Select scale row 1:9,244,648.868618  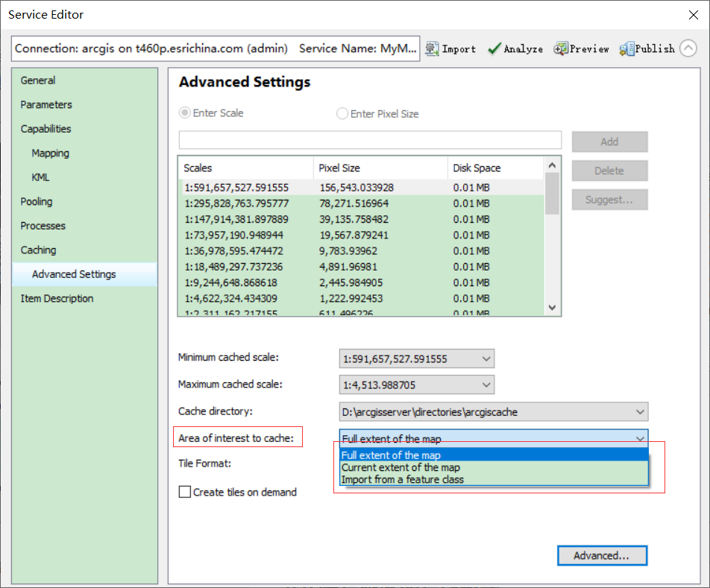coord(361,282)
